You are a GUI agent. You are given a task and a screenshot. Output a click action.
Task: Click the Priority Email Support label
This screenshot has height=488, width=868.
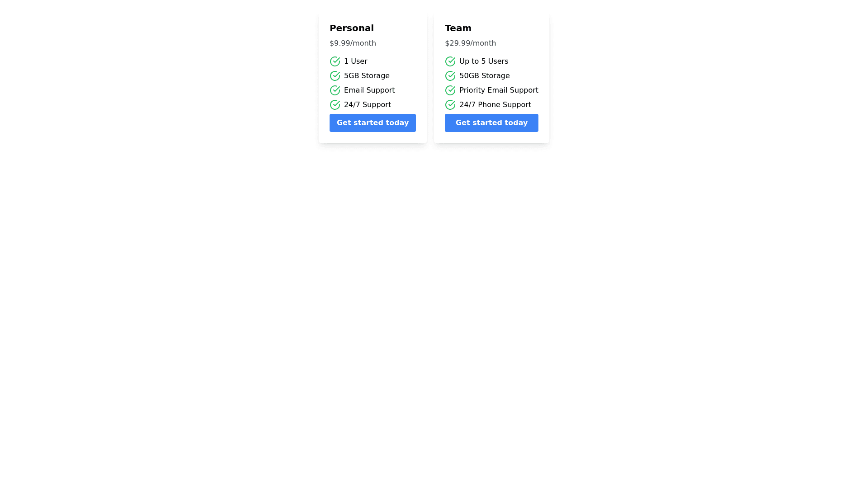pos(499,90)
